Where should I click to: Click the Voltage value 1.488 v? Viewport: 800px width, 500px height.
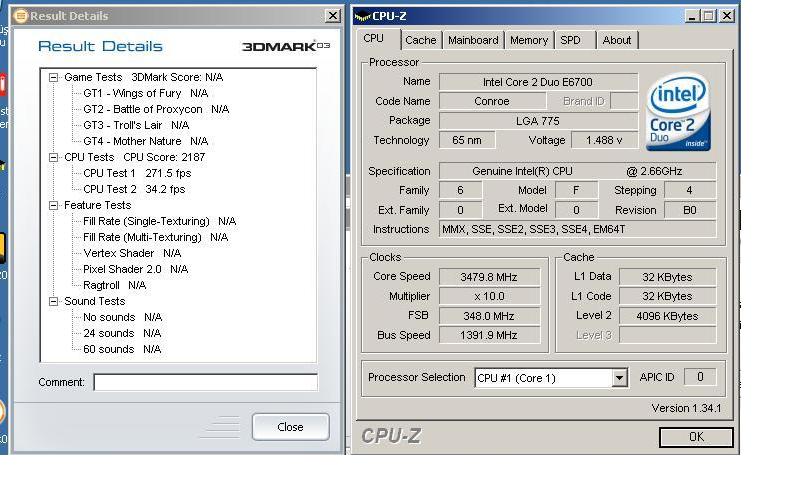tap(605, 140)
